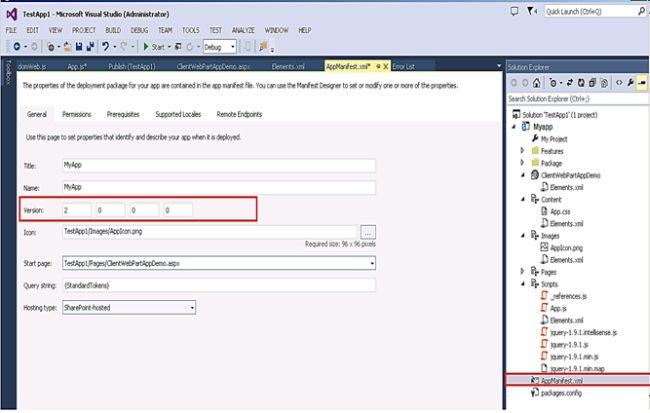The height and width of the screenshot is (413, 650).
Task: Click the Save All icon
Action: click(90, 47)
